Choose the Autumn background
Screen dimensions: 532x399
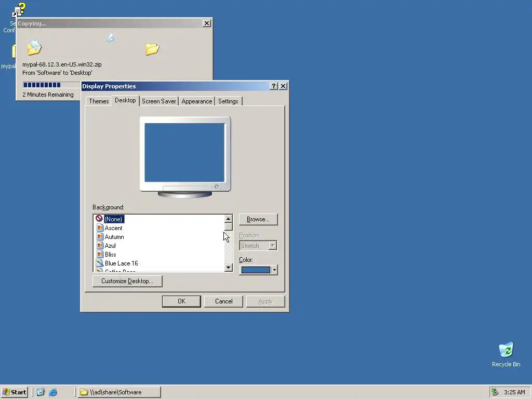pos(114,237)
